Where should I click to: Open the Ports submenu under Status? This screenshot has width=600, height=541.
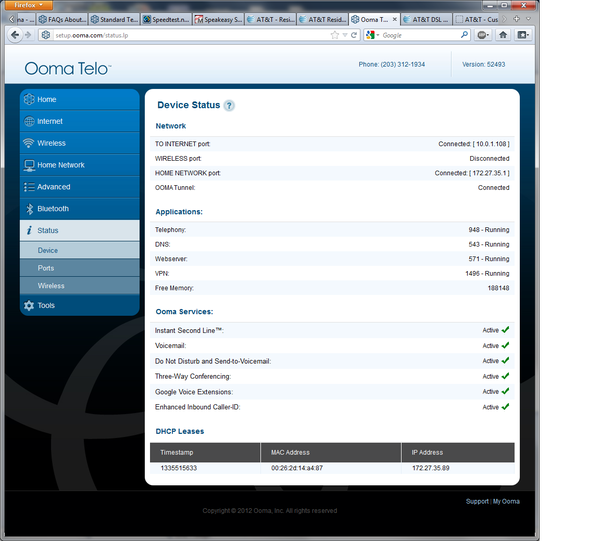coord(47,268)
